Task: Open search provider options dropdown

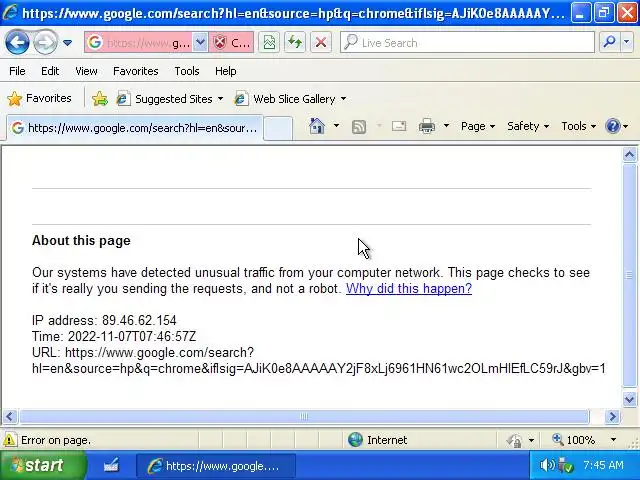Action: pos(627,42)
